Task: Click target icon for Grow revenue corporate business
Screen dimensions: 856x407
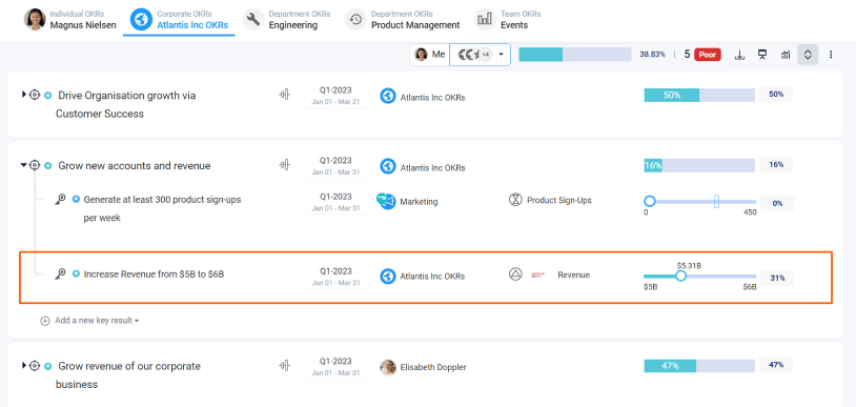Action: click(34, 365)
